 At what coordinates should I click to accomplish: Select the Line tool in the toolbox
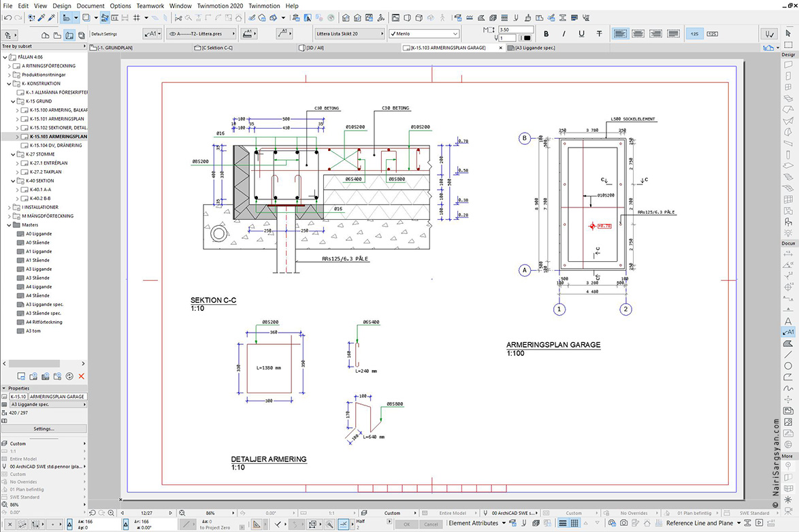pos(788,354)
